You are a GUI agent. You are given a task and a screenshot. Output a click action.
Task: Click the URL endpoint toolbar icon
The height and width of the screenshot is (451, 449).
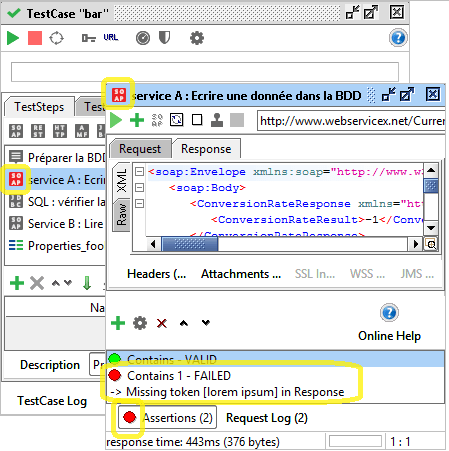111,37
